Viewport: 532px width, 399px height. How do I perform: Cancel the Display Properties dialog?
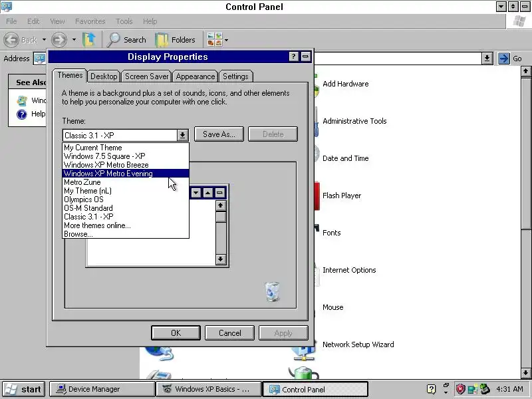click(x=229, y=333)
